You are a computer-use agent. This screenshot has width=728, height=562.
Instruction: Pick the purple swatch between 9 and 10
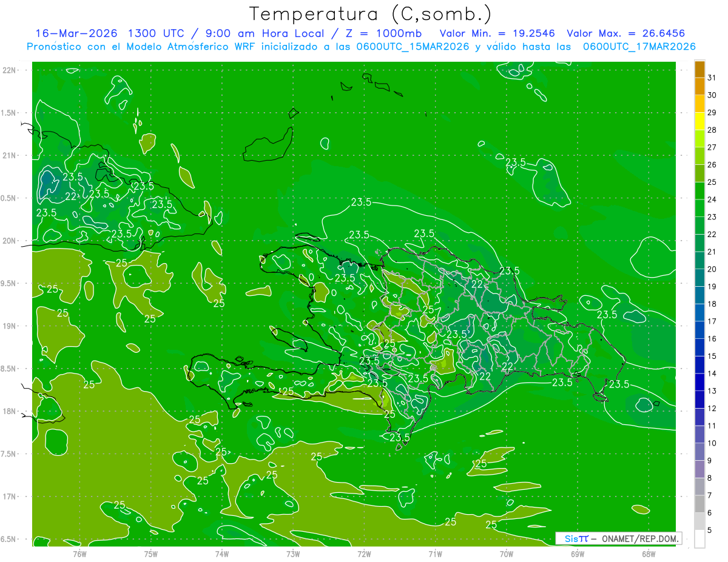tap(699, 452)
